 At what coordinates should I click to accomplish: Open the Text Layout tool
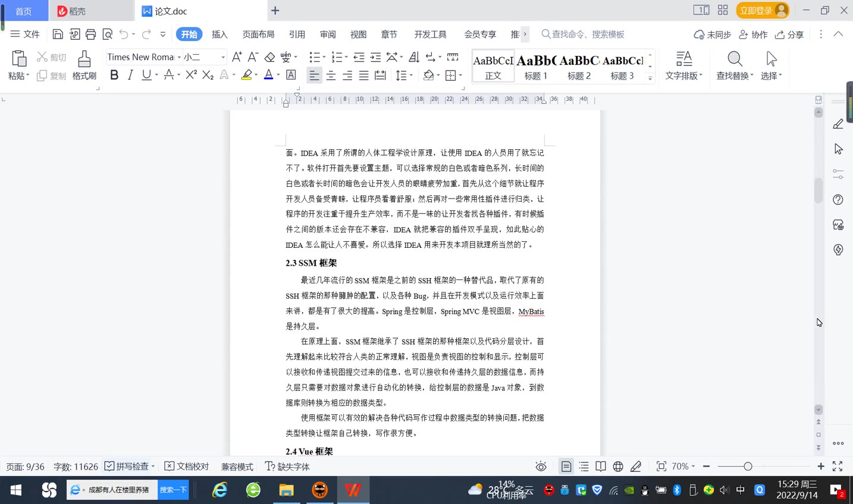click(x=684, y=65)
